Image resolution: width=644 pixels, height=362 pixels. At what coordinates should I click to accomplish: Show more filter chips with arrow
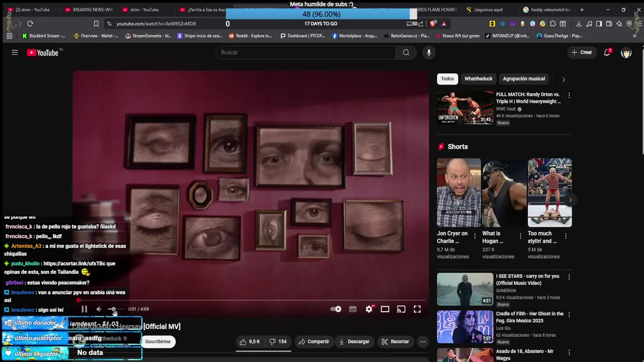coord(563,79)
